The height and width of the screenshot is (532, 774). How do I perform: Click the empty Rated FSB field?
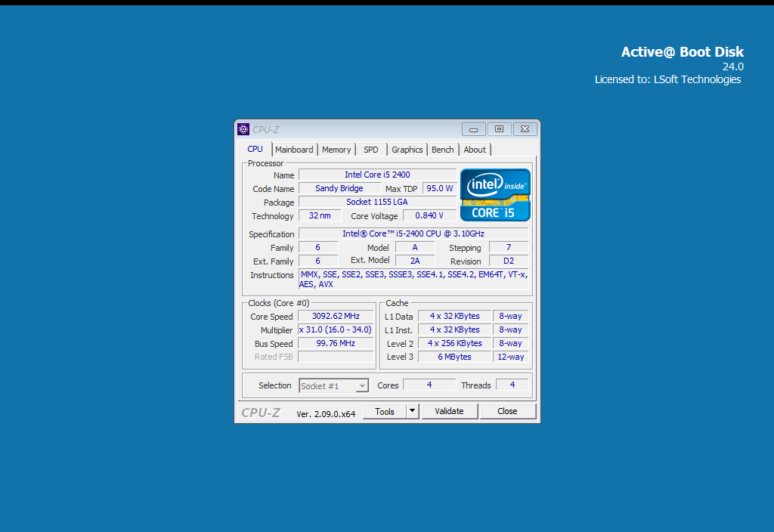point(336,357)
